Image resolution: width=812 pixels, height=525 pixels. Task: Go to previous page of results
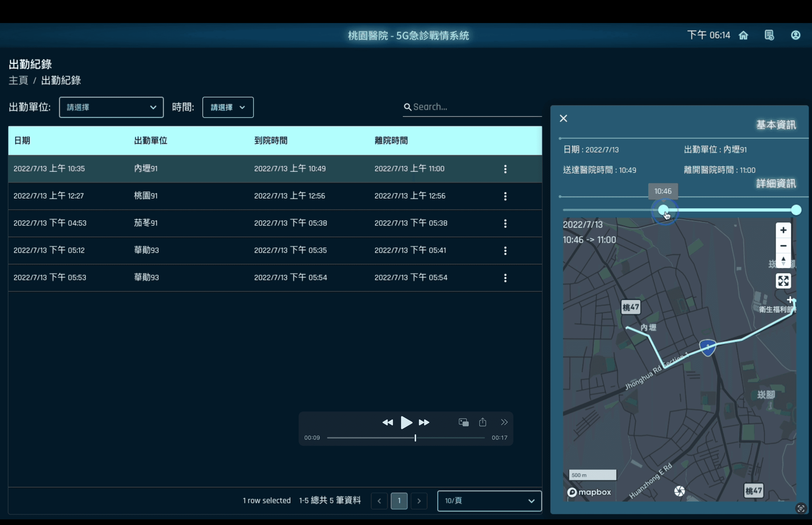[379, 501]
